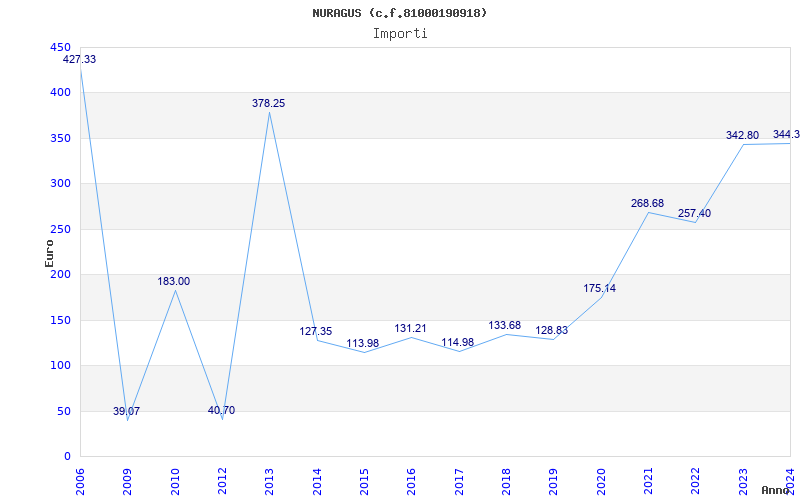Click the 183.00 data point label

173,281
